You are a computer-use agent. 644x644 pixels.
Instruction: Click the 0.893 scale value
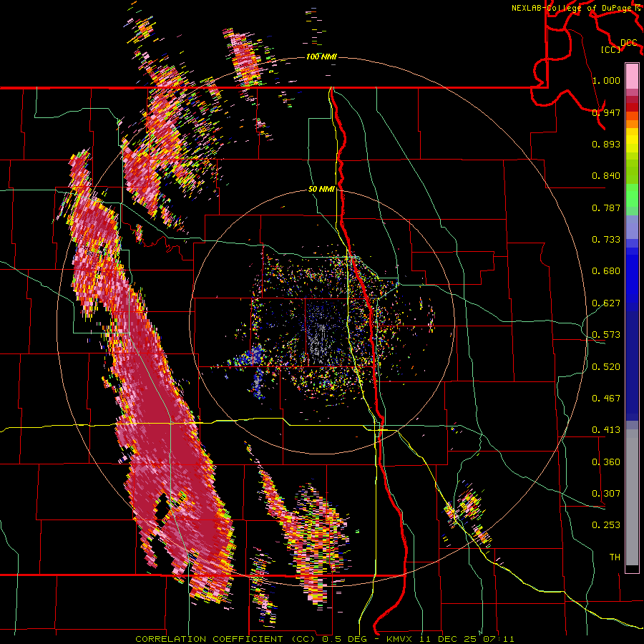(x=606, y=144)
